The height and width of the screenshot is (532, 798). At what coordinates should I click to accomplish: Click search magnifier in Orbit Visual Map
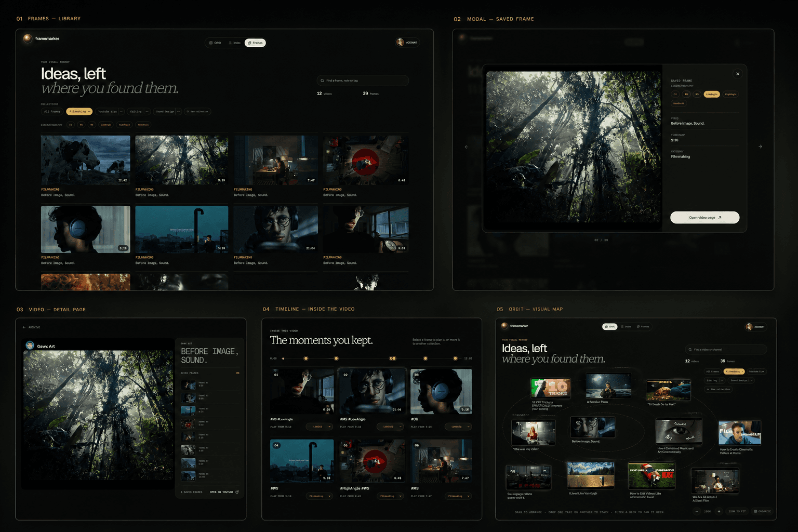point(690,350)
